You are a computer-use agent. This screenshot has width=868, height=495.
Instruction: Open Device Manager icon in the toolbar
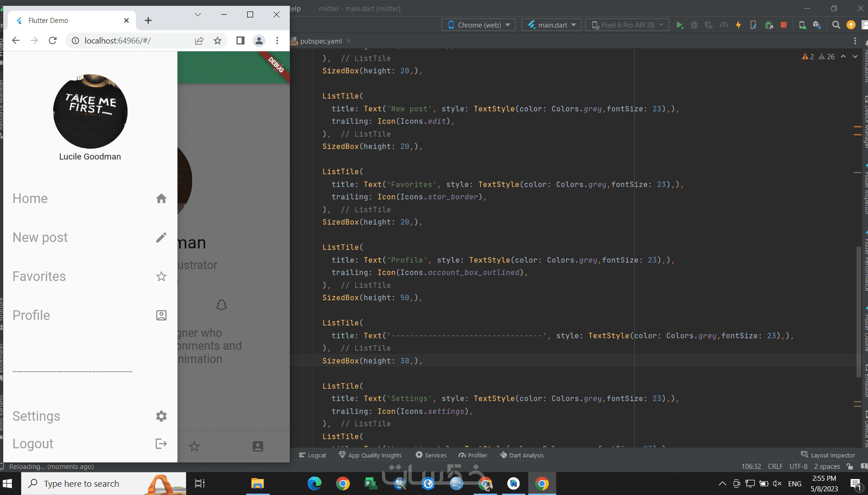click(802, 25)
